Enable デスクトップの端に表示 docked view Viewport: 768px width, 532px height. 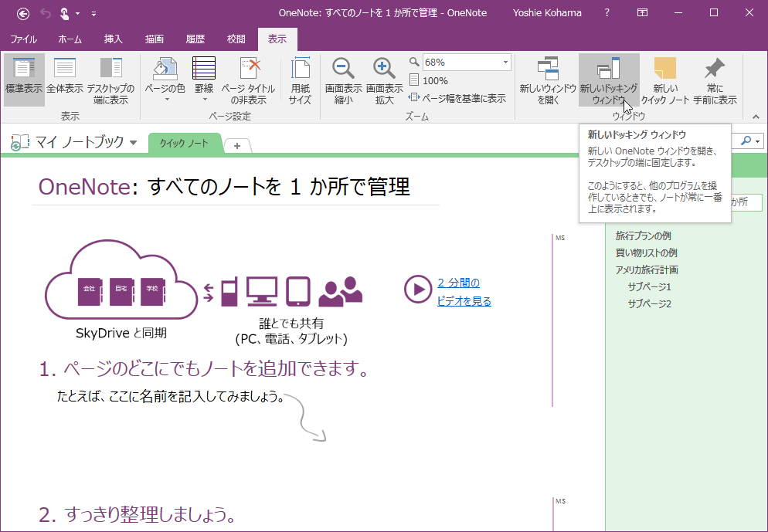[x=110, y=80]
